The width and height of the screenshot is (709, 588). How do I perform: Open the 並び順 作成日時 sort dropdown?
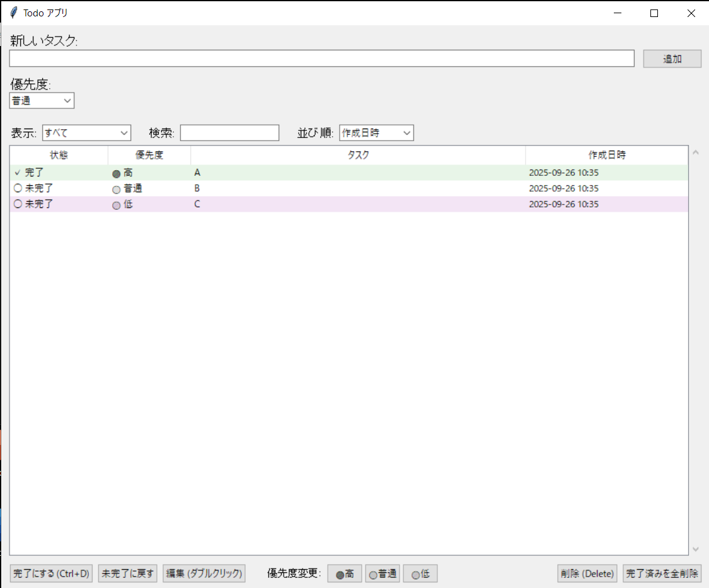coord(376,132)
